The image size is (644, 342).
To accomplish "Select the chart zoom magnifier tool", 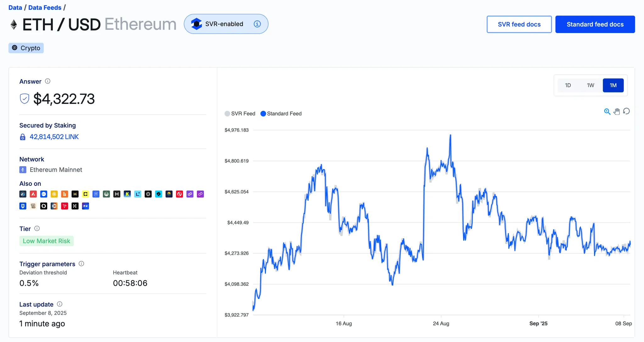I will coord(607,111).
